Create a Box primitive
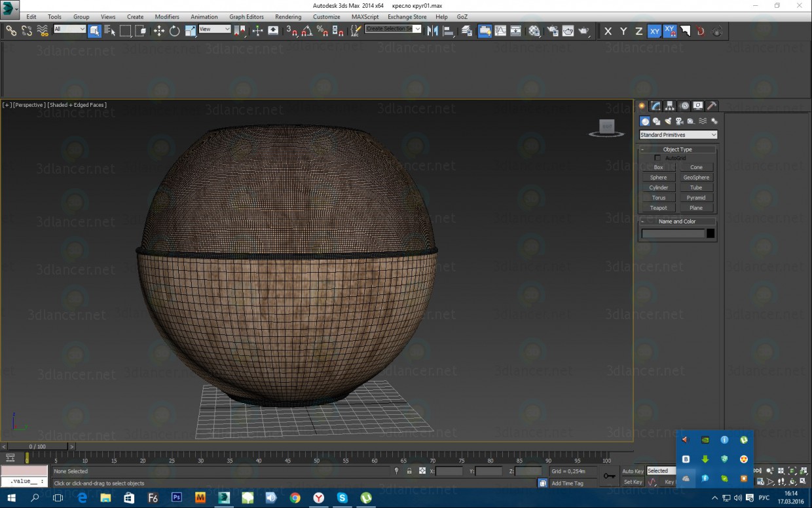 pyautogui.click(x=659, y=167)
